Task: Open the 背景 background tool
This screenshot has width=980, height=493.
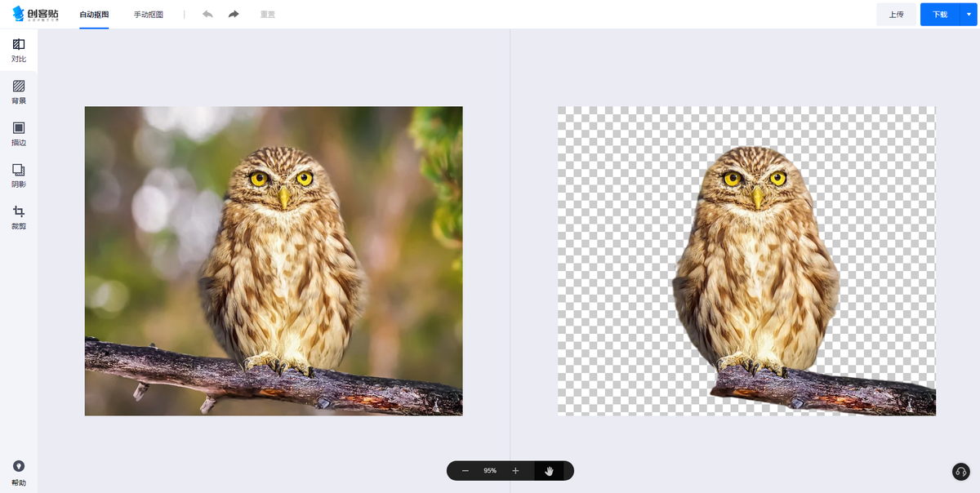Action: (19, 91)
